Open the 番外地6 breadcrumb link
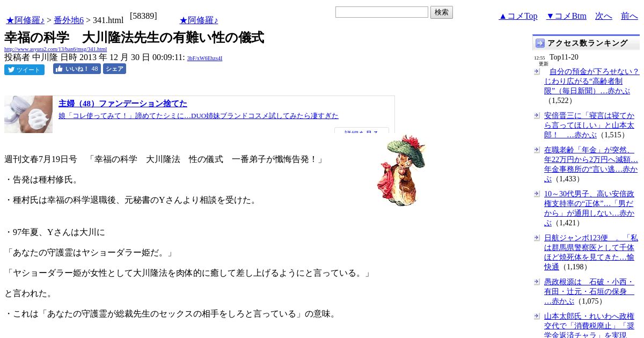 point(69,20)
